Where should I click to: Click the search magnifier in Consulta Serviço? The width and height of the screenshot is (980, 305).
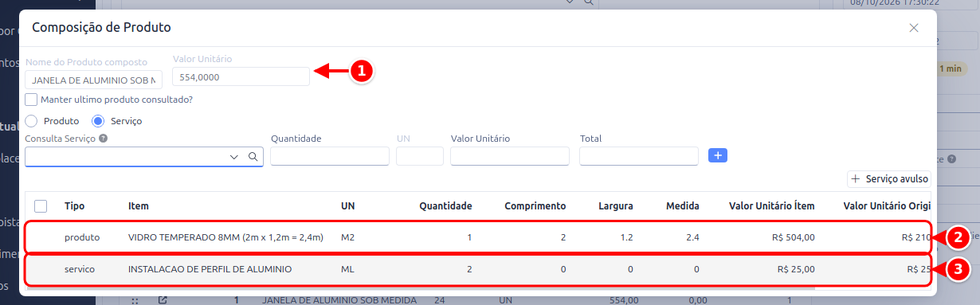click(x=253, y=157)
